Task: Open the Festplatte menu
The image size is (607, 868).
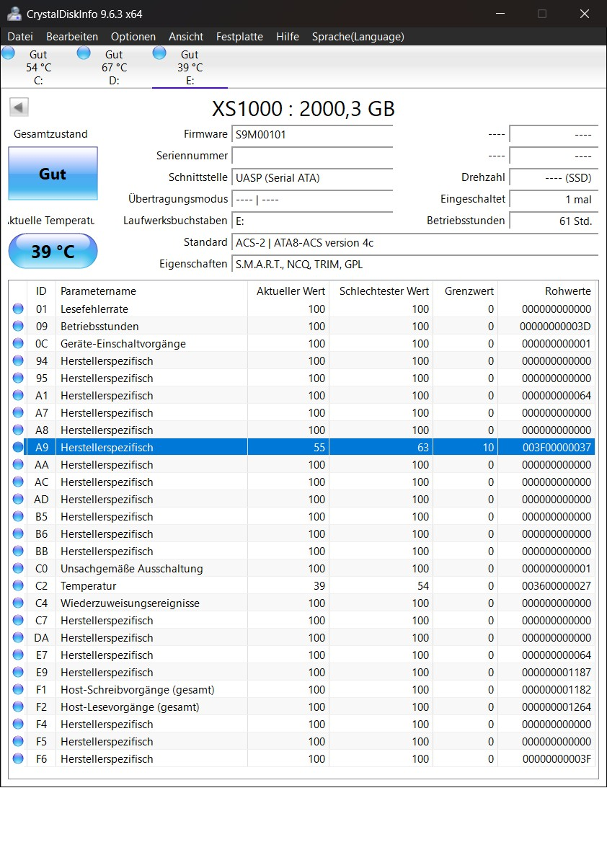Action: click(239, 36)
